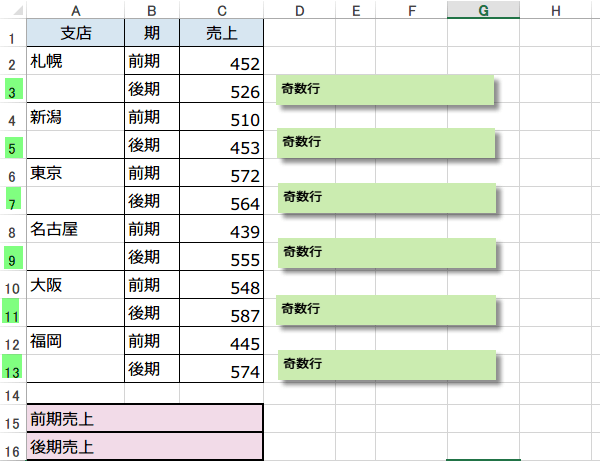Select row 3 header highlighted green
This screenshot has height=461, width=600.
coord(12,92)
